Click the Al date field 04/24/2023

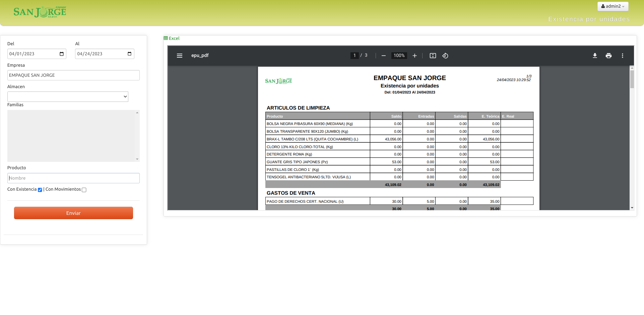(105, 54)
